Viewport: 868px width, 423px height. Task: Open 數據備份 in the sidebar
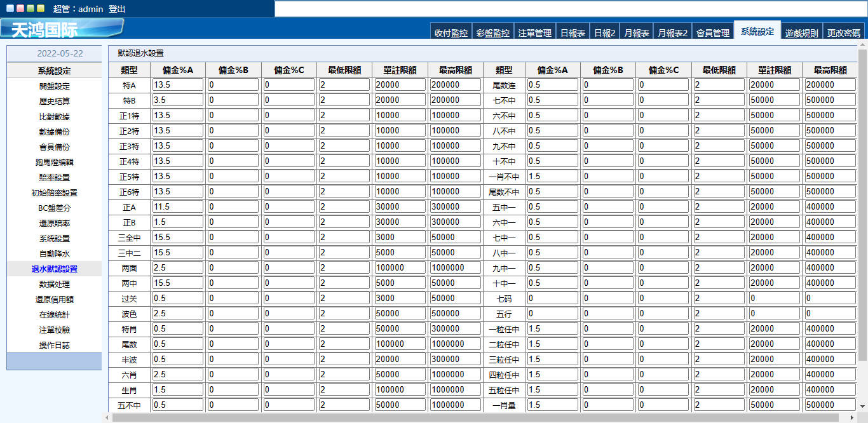point(54,132)
